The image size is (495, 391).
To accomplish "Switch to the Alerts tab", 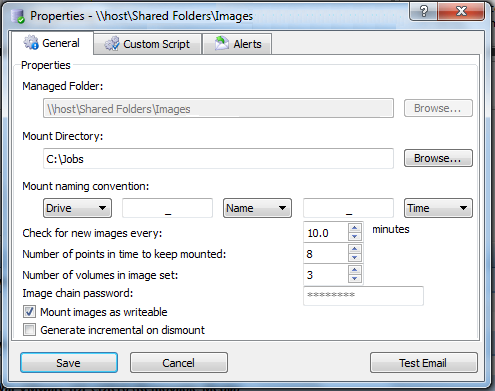I will (237, 44).
